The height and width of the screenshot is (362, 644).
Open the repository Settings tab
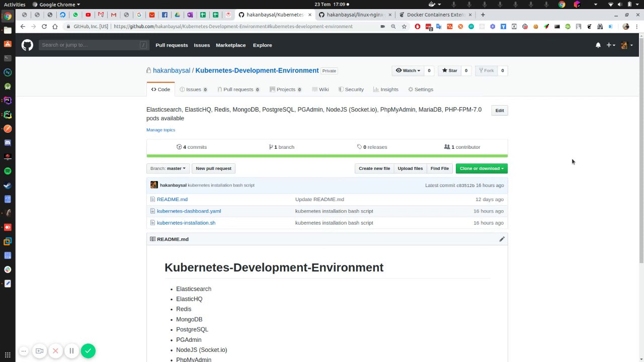click(421, 89)
